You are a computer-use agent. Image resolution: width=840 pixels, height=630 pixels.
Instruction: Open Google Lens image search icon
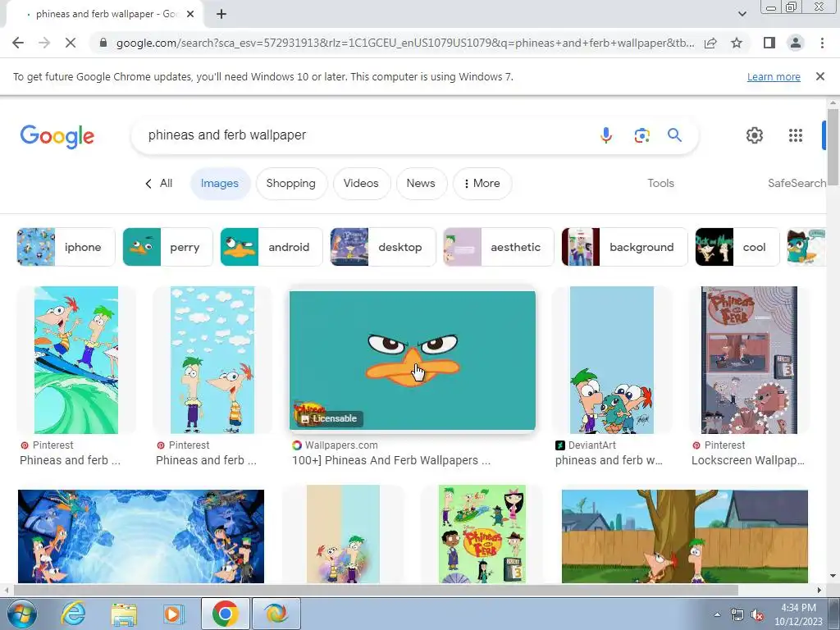(x=641, y=135)
